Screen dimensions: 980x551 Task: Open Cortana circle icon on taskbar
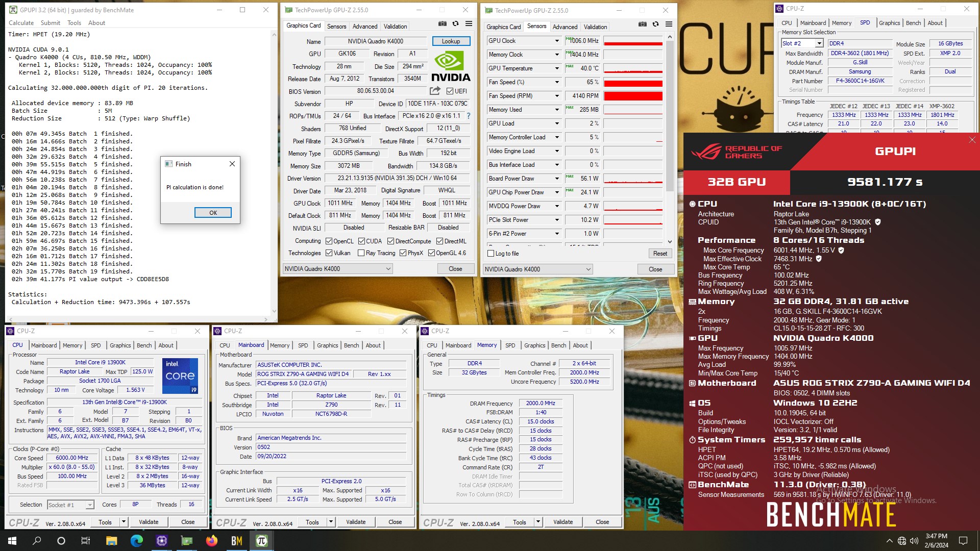61,541
